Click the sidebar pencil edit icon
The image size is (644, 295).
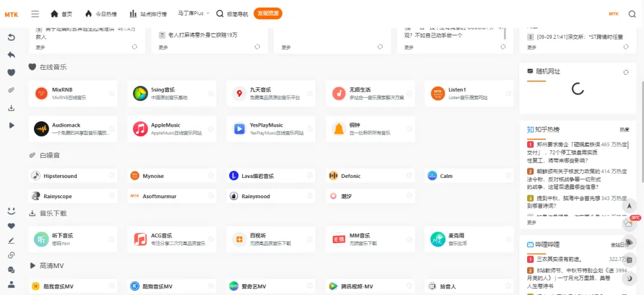pyautogui.click(x=11, y=241)
